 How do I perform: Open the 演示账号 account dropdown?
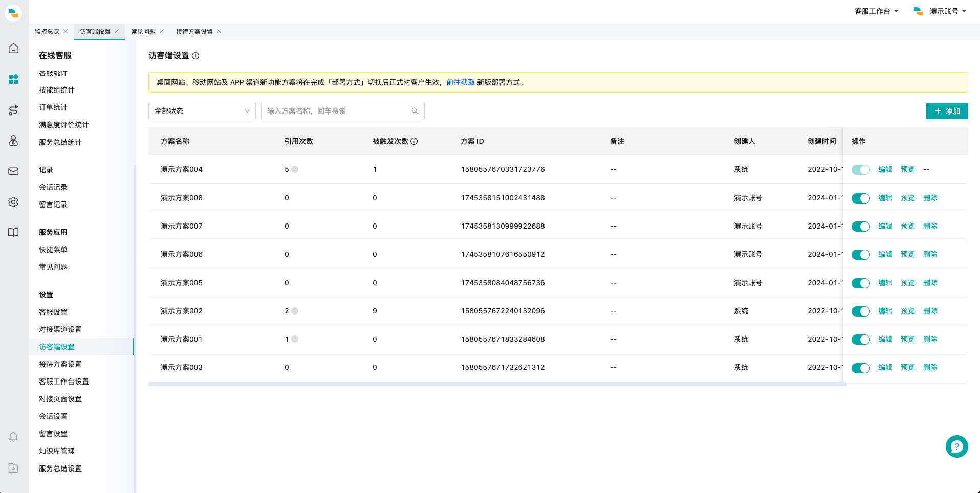(x=940, y=11)
